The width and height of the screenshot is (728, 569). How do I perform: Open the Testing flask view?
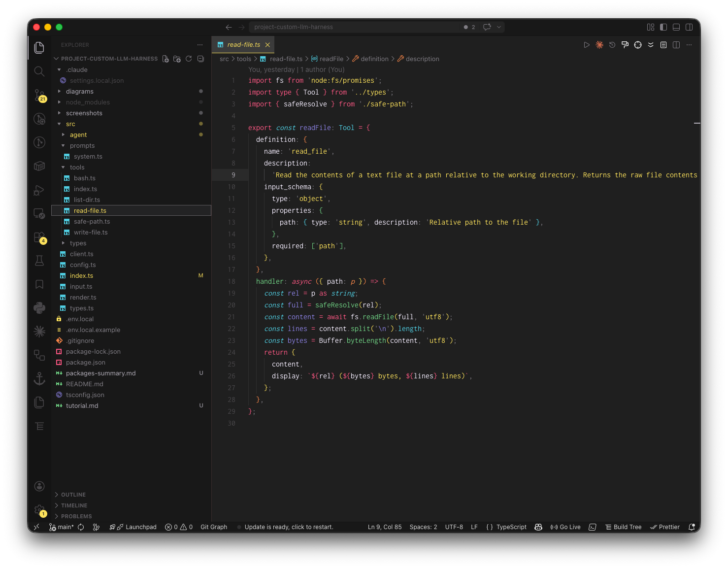click(39, 261)
